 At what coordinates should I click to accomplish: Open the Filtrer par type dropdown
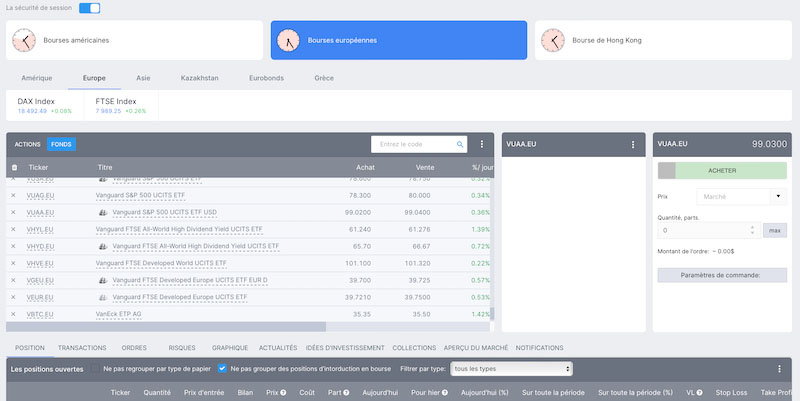pos(511,368)
